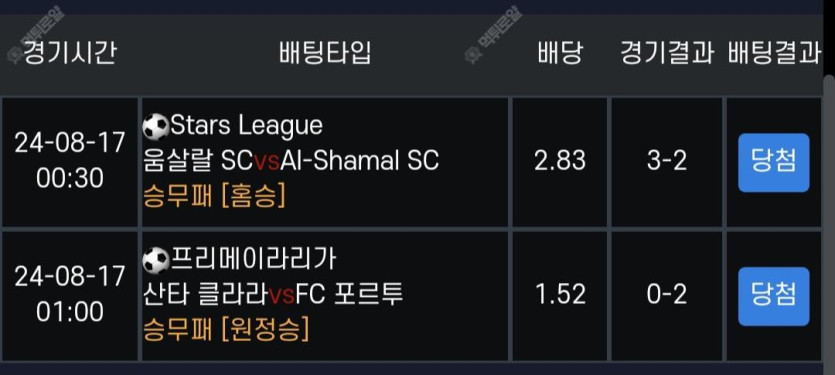Click the soccer ball icon beside Stars League

pos(155,127)
